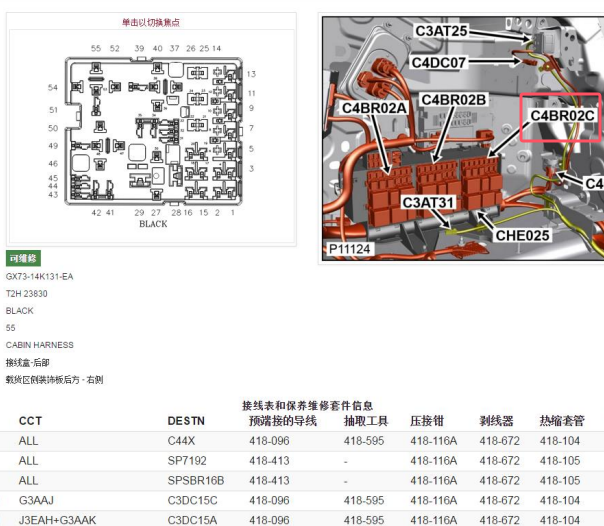Click the G3AAJ circuit cell

coord(36,501)
